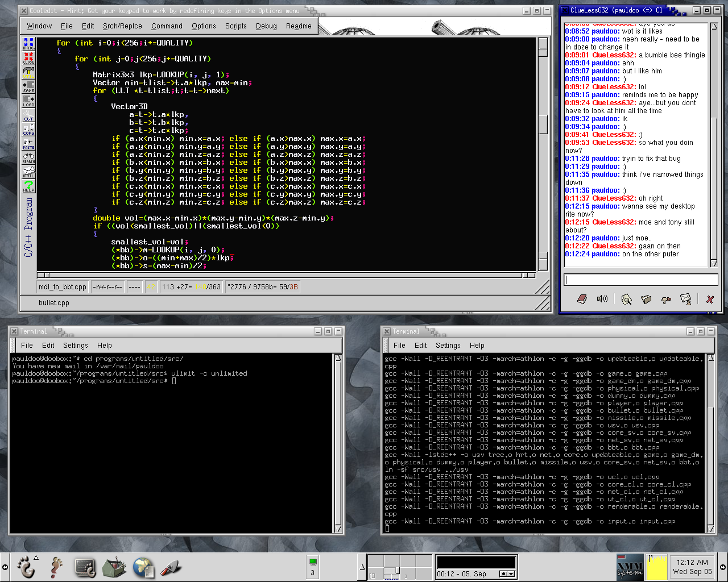The width and height of the screenshot is (728, 582).
Task: Open Settings menu in left terminal
Action: pyautogui.click(x=75, y=346)
